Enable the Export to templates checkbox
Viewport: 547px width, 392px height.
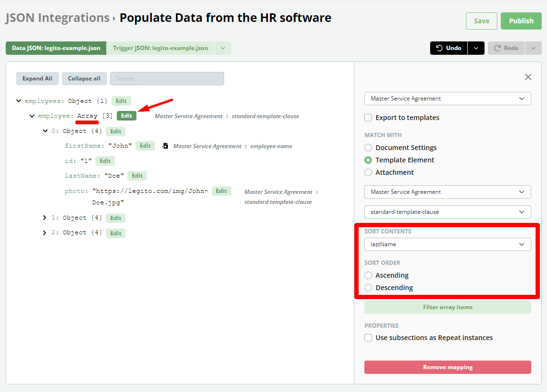tap(368, 118)
